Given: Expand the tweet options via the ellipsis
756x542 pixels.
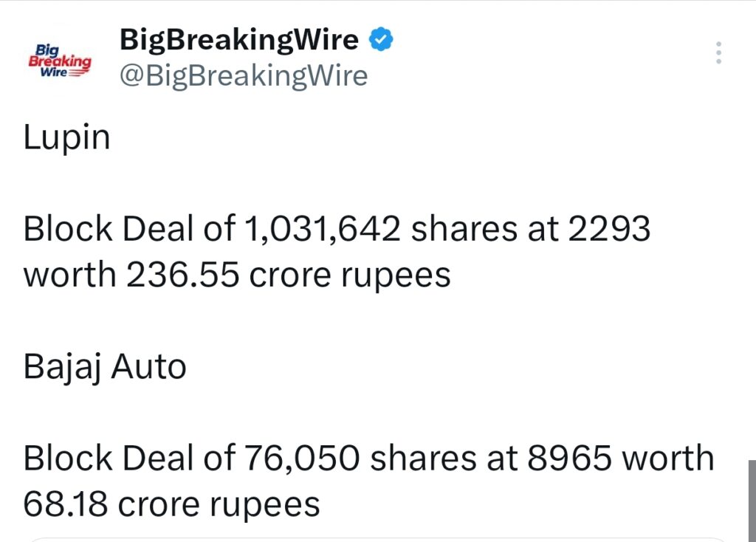Looking at the screenshot, I should pyautogui.click(x=718, y=52).
